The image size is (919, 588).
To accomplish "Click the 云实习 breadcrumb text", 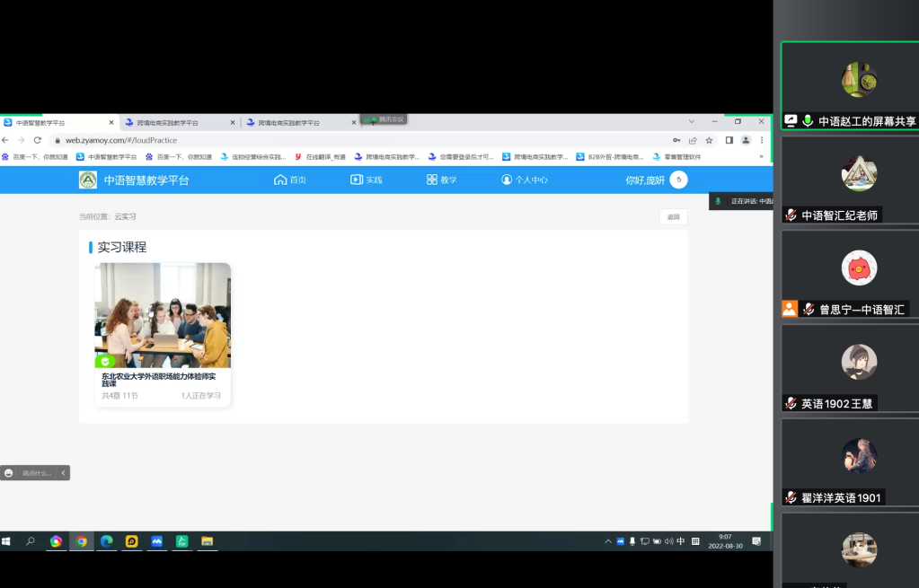I will click(125, 216).
